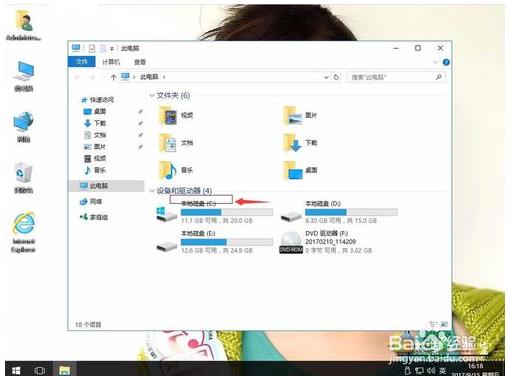Switch input method via 英 indicator

click(x=443, y=370)
